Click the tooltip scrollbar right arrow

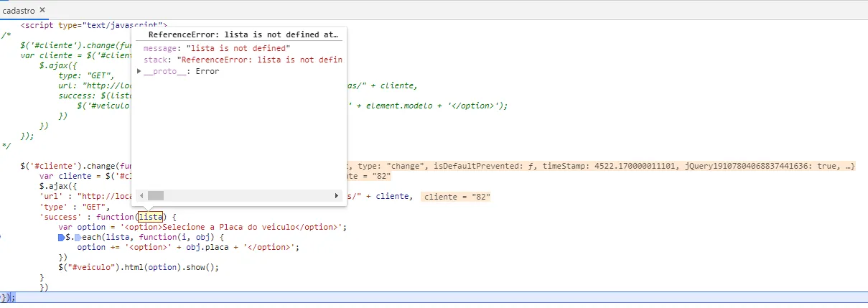pos(337,195)
